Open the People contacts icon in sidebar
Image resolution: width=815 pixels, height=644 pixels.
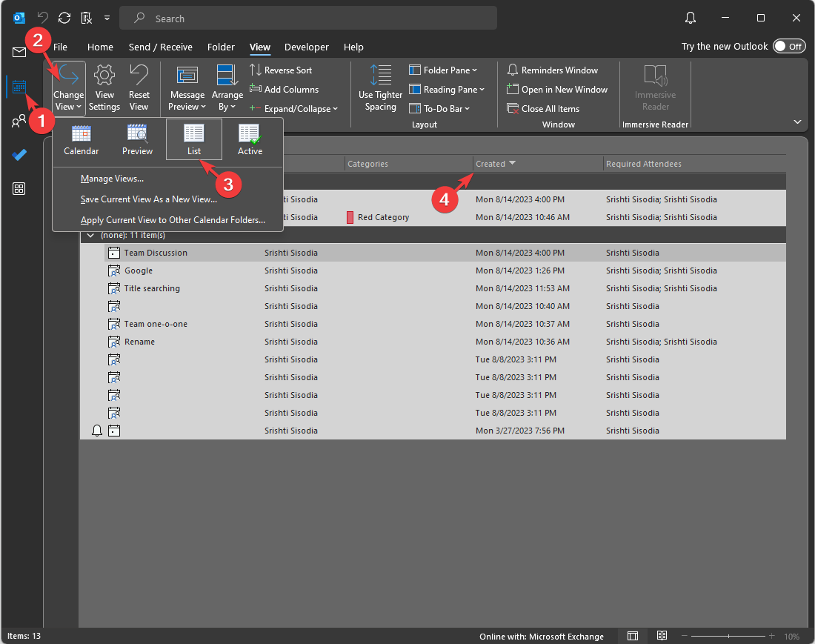[19, 122]
